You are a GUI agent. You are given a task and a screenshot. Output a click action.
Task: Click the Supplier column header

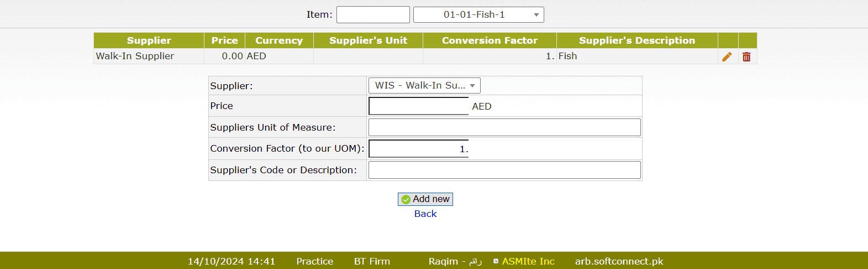point(149,40)
